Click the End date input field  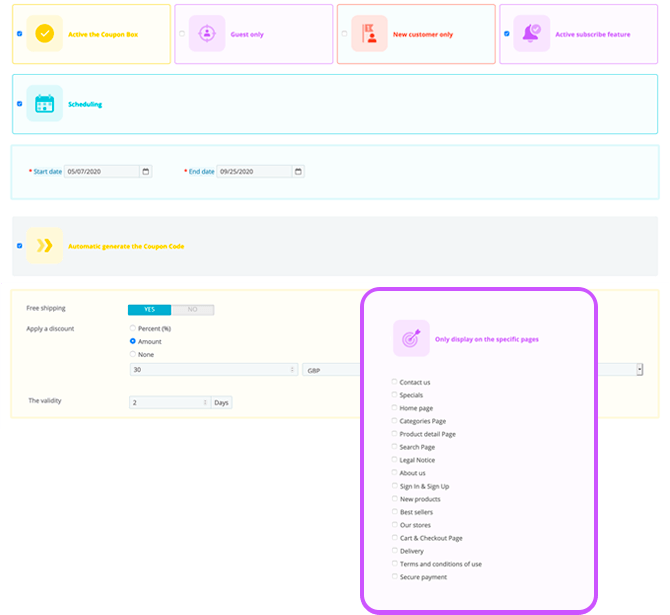click(x=255, y=171)
